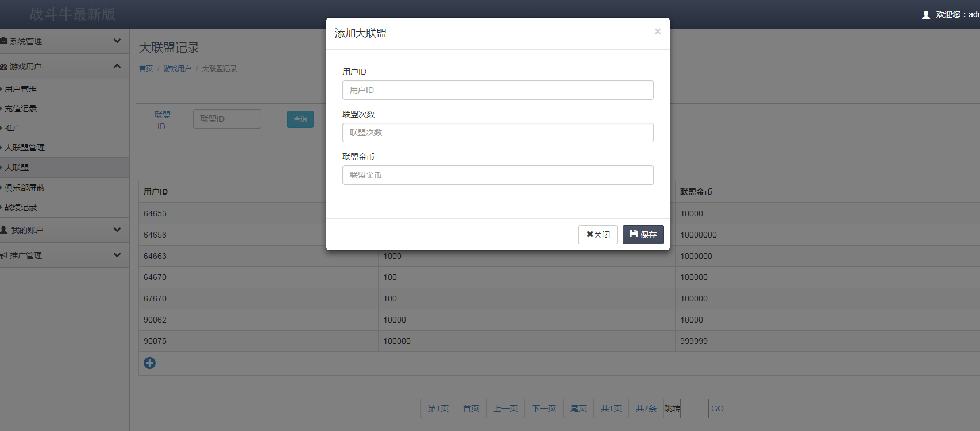Image resolution: width=980 pixels, height=431 pixels.
Task: Click the 首页 breadcrumb link
Action: pos(146,69)
